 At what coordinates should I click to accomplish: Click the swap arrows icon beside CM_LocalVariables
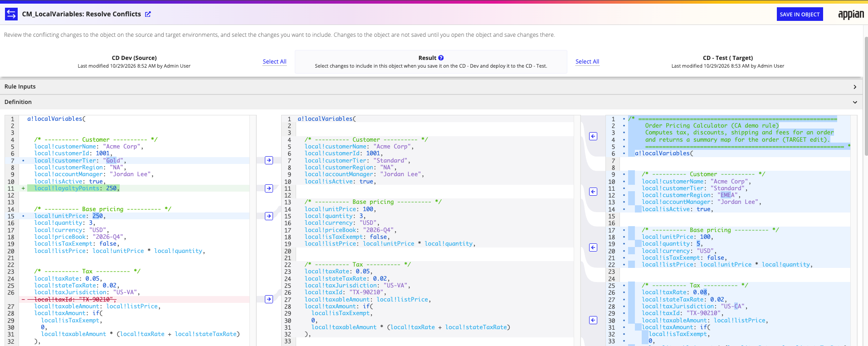[x=11, y=14]
